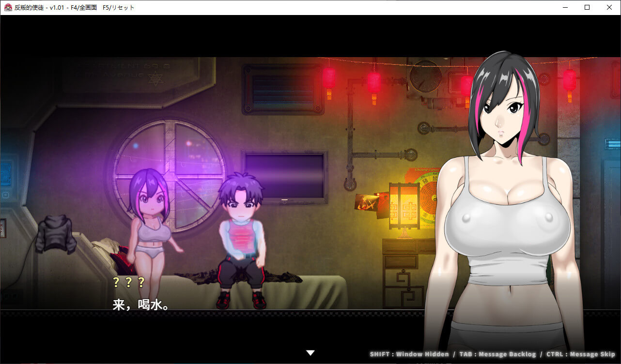Click the ventilation grille above the monitor
The height and width of the screenshot is (364, 621).
(283, 90)
